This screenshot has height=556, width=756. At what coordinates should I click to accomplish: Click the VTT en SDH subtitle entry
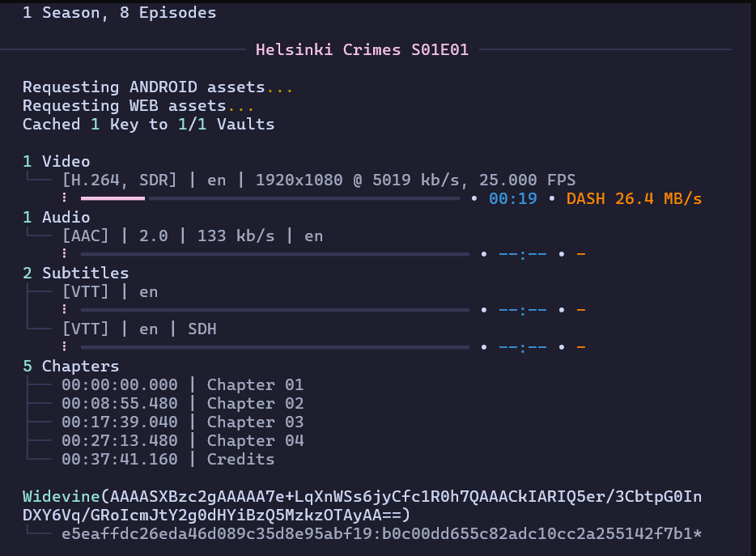click(x=138, y=329)
